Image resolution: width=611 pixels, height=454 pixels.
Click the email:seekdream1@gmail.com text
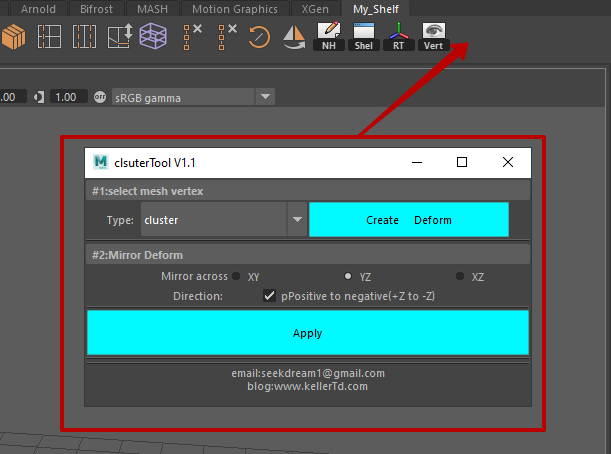(x=308, y=373)
